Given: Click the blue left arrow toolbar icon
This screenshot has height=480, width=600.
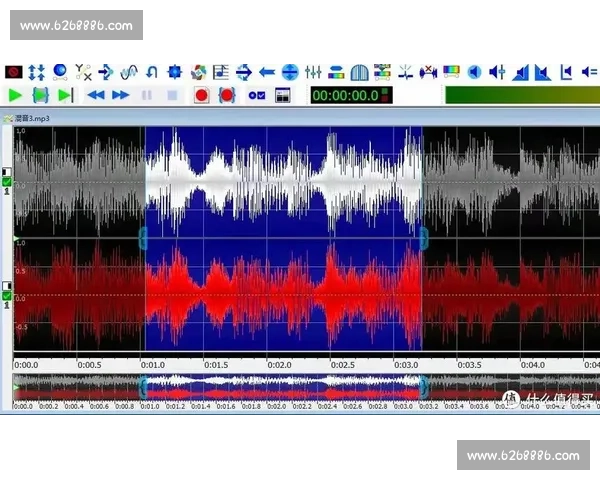Looking at the screenshot, I should point(266,72).
